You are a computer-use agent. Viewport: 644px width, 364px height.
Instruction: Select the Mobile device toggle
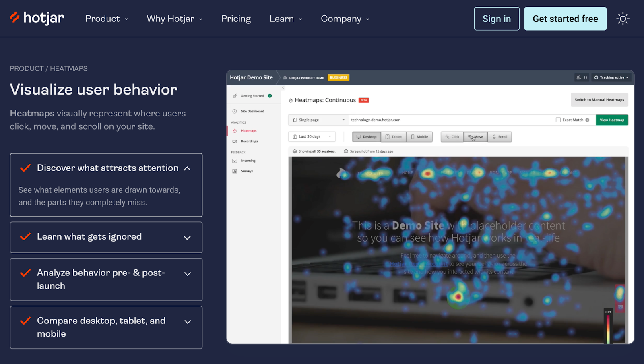pos(419,137)
